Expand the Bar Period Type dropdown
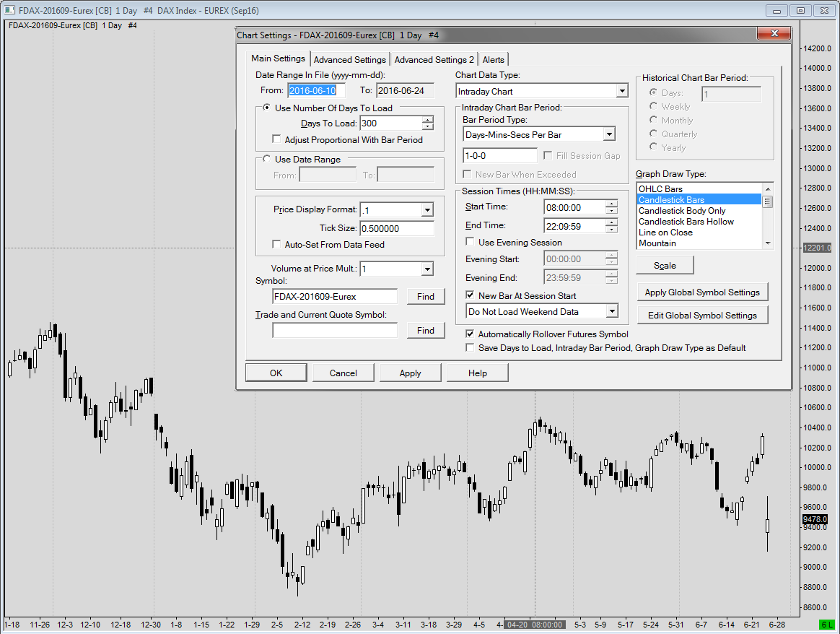This screenshot has width=840, height=634. point(608,134)
